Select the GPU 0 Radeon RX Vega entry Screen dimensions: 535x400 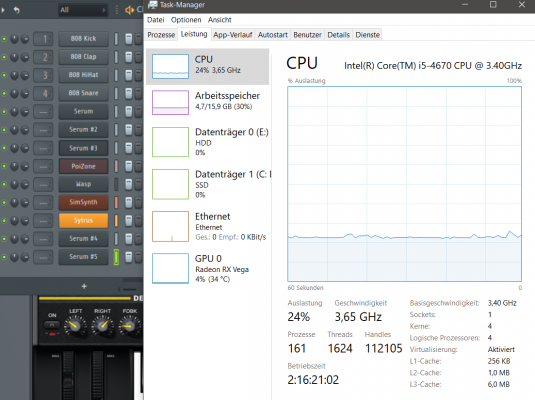207,269
